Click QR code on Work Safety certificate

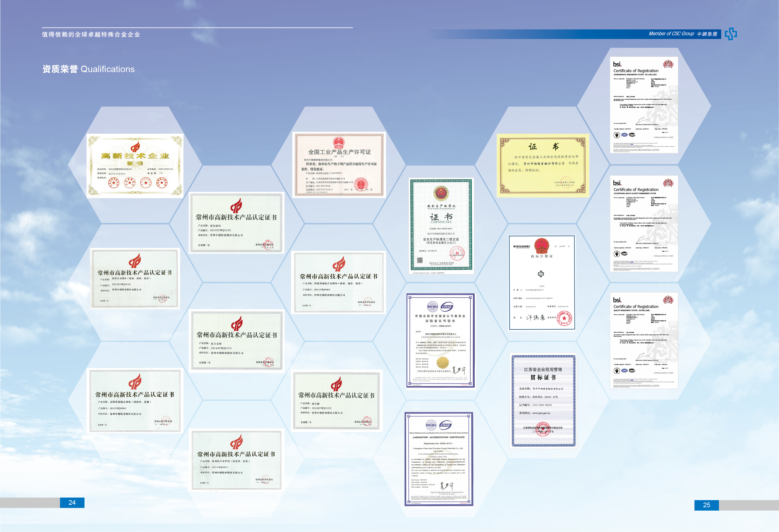(x=420, y=260)
